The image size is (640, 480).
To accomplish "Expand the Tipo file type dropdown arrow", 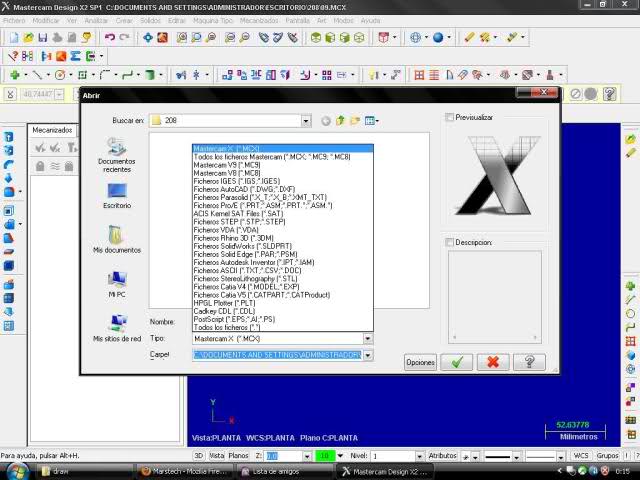I will [368, 338].
